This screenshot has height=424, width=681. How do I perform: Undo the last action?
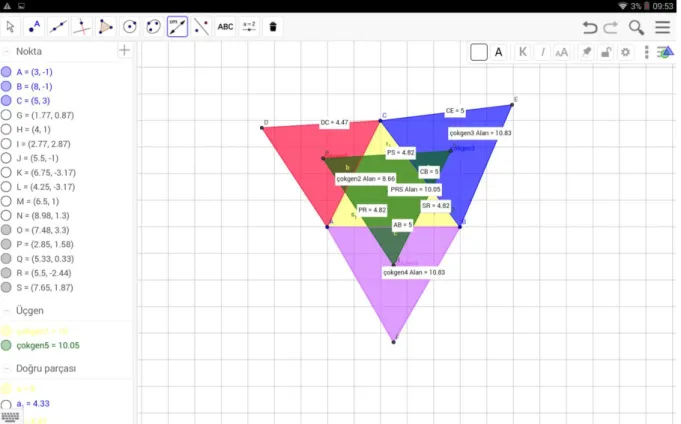click(589, 27)
